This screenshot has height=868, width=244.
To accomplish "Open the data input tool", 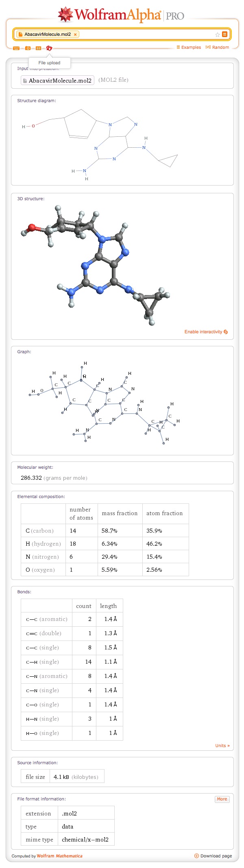I will 38,48.
